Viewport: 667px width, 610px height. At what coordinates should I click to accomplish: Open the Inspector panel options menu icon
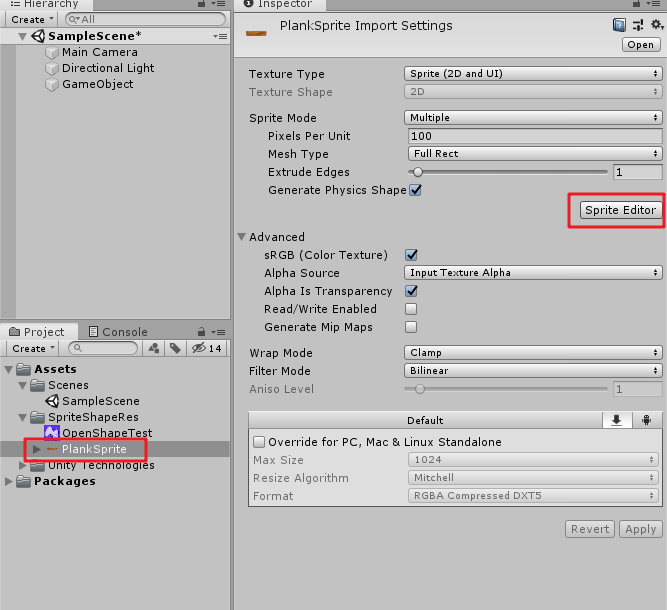tap(654, 4)
